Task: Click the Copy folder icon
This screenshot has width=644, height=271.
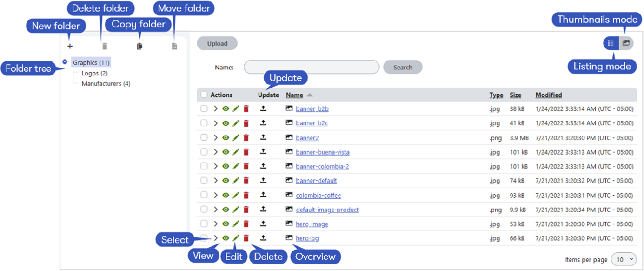Action: (x=139, y=47)
